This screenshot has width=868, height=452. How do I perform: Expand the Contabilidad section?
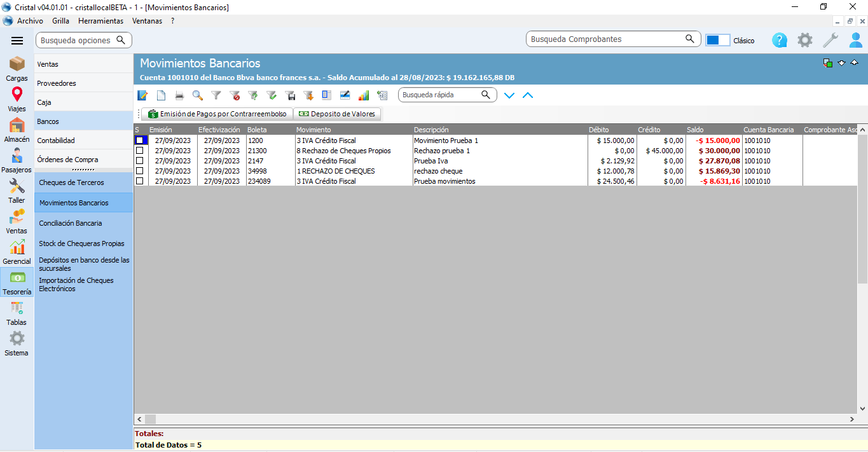pyautogui.click(x=56, y=140)
